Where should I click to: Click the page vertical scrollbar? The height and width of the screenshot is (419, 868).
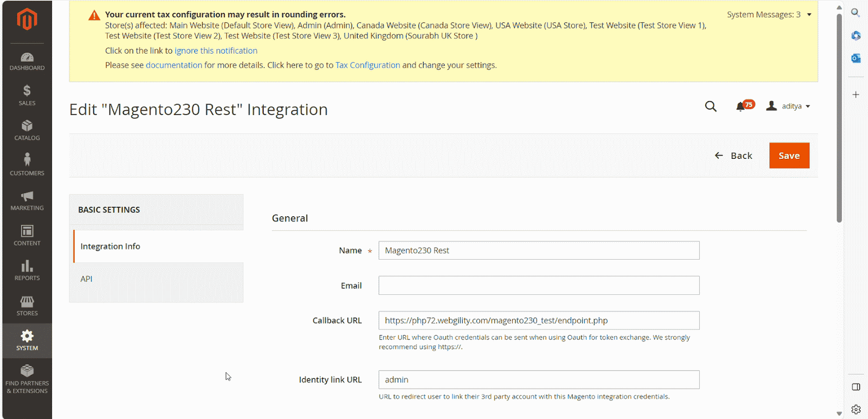[839, 119]
